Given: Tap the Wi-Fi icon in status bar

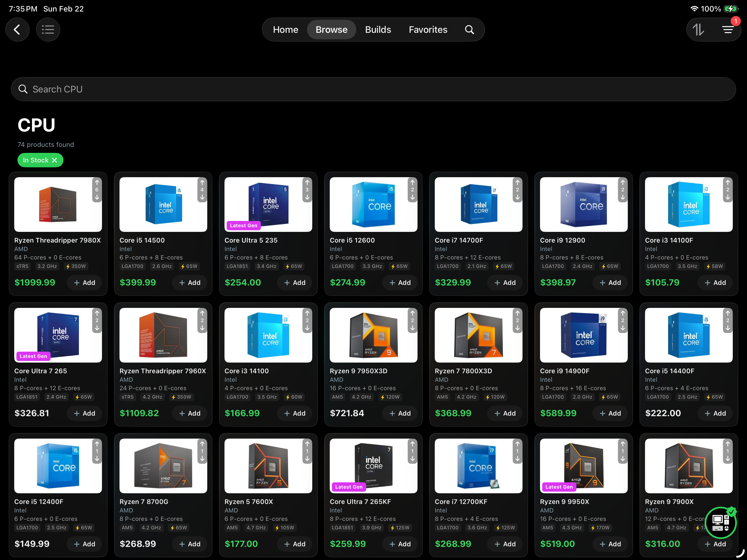Looking at the screenshot, I should [x=694, y=9].
